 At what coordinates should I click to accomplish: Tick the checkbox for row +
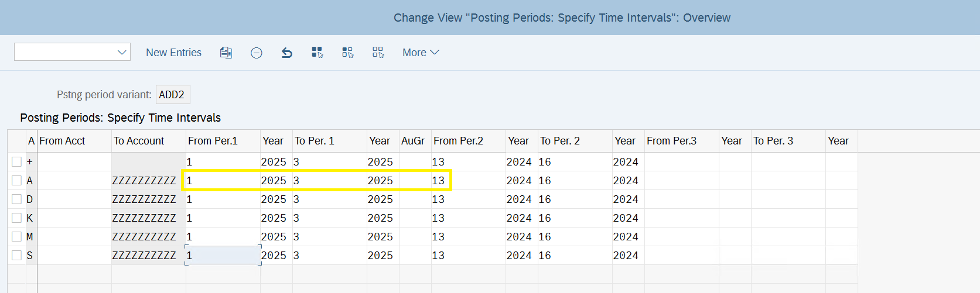click(16, 162)
